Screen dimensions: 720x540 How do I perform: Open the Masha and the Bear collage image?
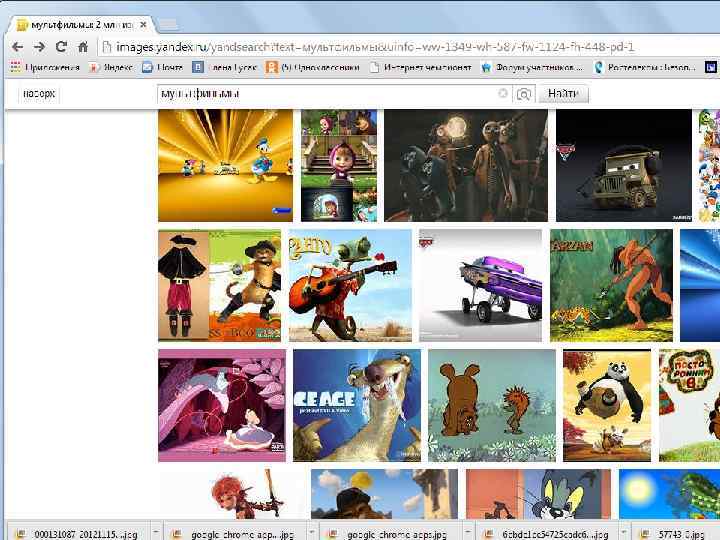(339, 165)
